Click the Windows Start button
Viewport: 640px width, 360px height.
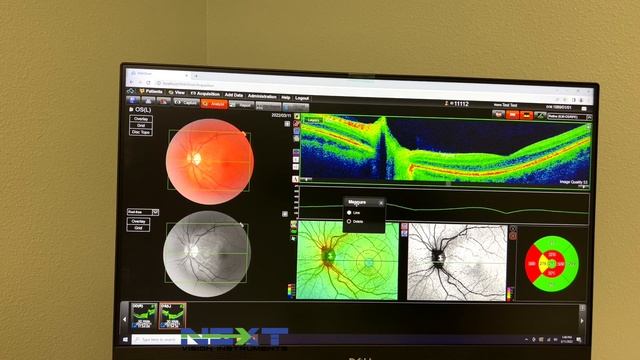(x=125, y=340)
